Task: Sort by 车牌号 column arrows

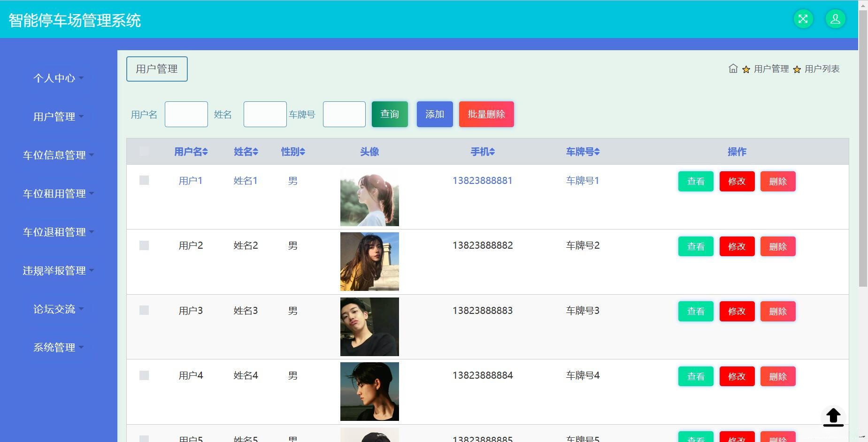Action: point(597,152)
